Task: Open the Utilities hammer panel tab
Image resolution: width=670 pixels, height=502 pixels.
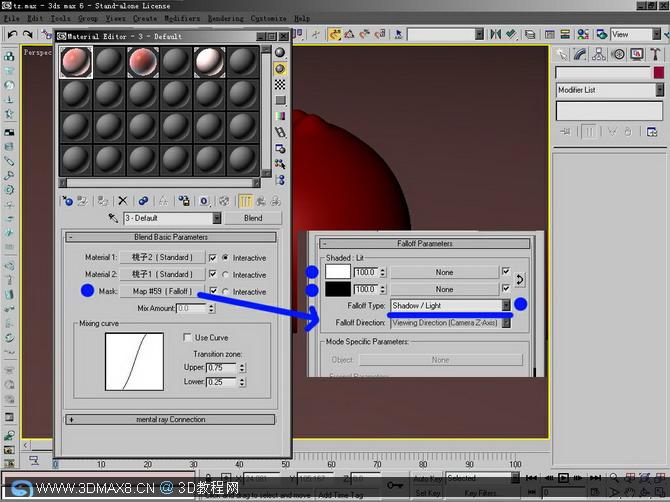Action: [655, 54]
